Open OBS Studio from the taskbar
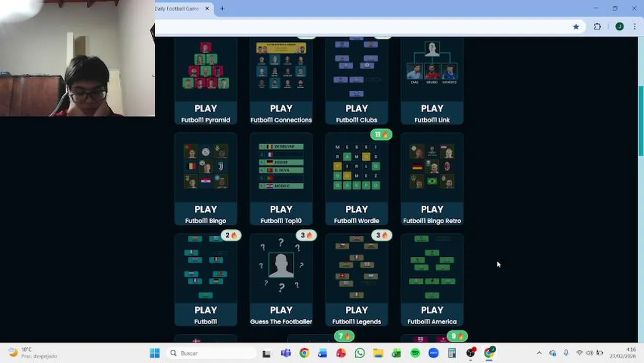 click(x=471, y=353)
